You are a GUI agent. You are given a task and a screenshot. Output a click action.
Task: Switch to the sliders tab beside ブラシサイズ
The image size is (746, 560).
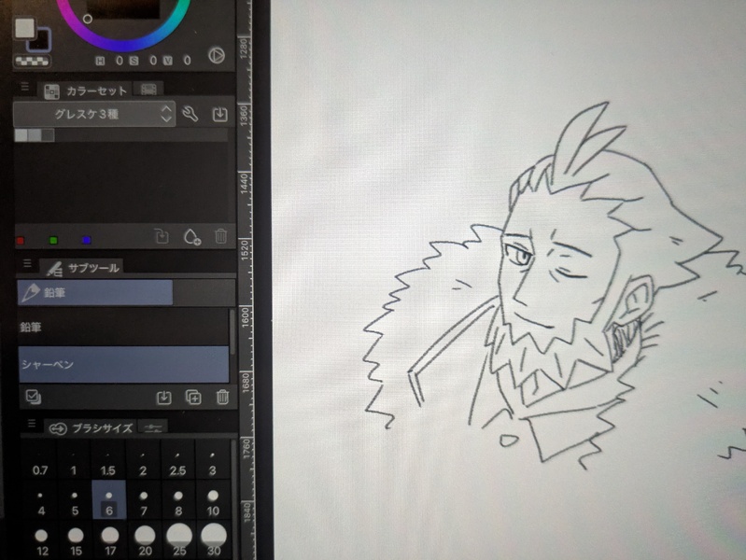point(153,427)
